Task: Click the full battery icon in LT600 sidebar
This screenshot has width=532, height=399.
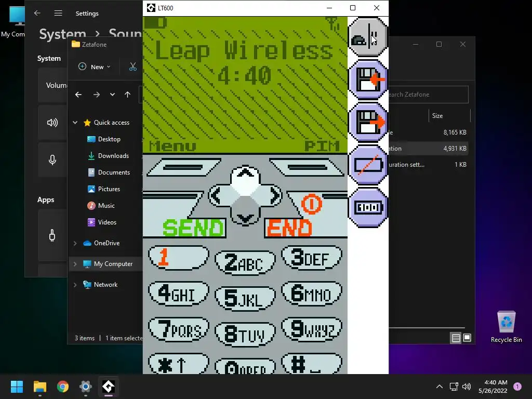Action: (368, 208)
